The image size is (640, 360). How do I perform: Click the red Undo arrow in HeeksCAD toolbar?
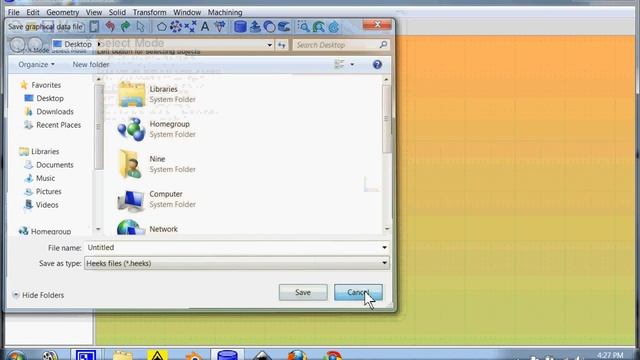(110, 27)
